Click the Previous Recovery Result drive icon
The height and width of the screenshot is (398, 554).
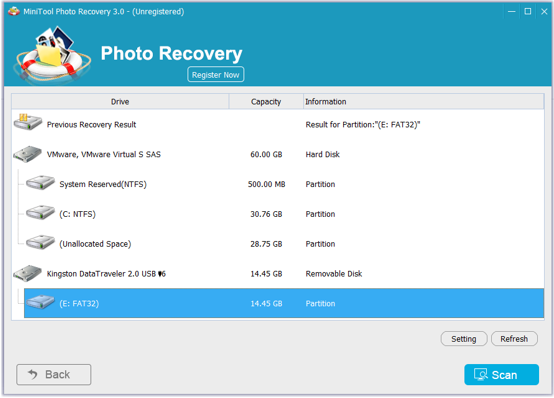tap(28, 122)
